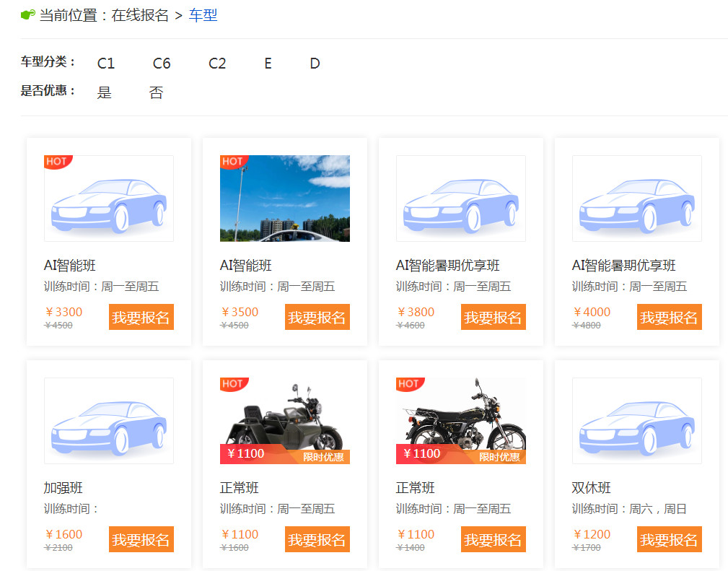Filter by C1 vehicle type

106,64
